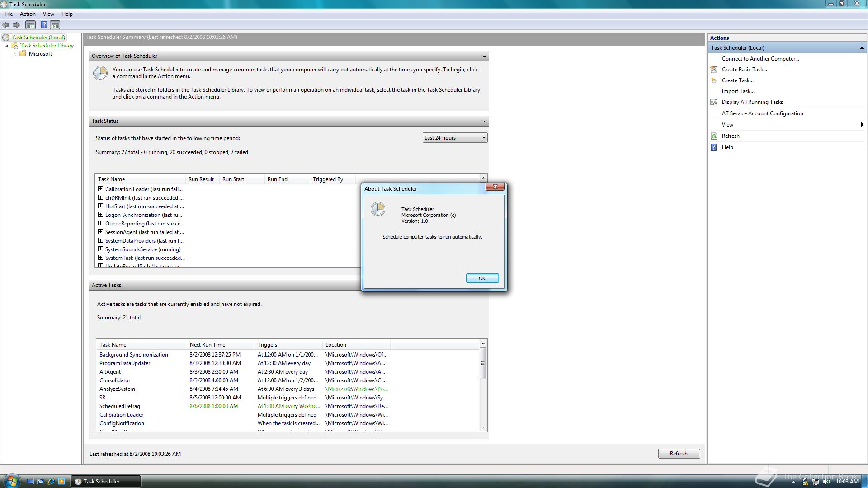Open the Help menu
Viewport: 868px width, 488px height.
coord(67,14)
